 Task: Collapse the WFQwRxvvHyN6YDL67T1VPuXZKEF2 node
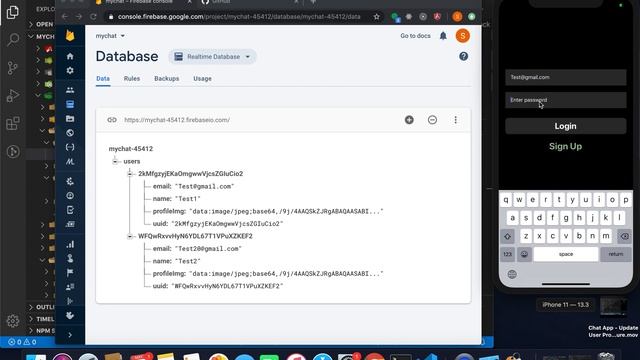click(130, 236)
